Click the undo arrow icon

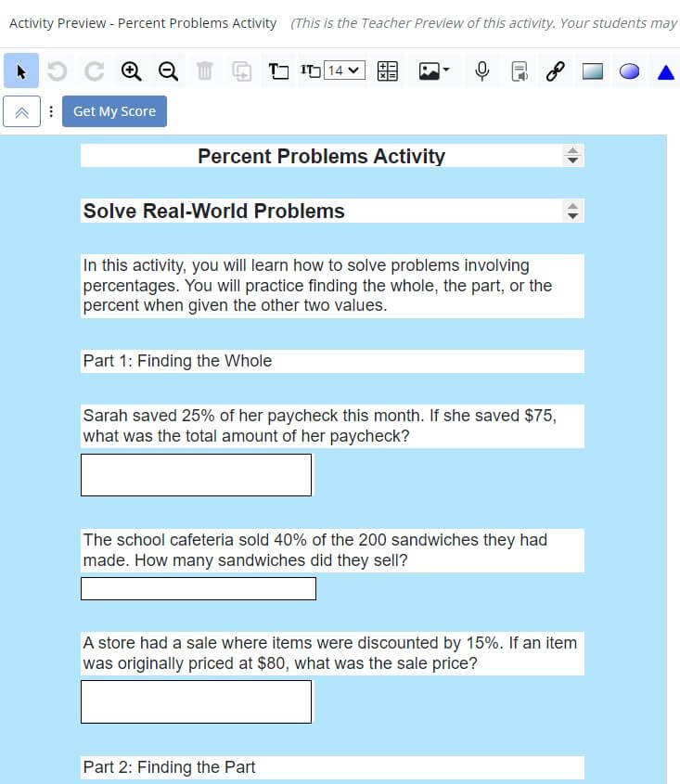pos(57,71)
